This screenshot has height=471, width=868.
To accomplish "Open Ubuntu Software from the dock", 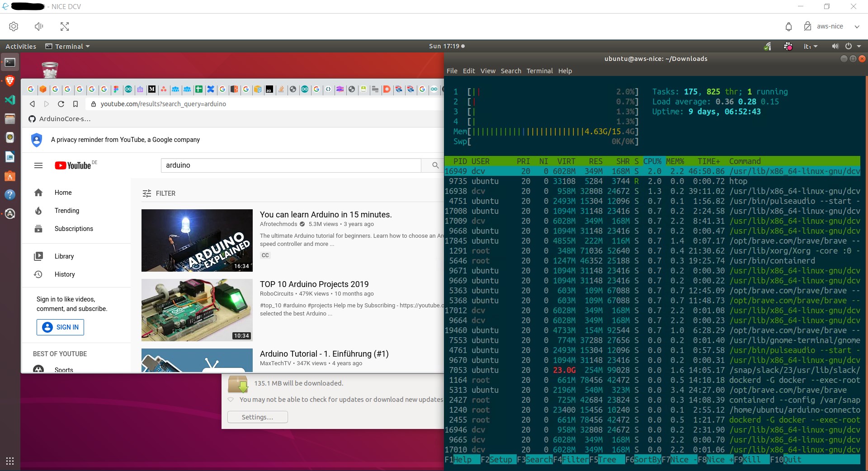I will 10,176.
